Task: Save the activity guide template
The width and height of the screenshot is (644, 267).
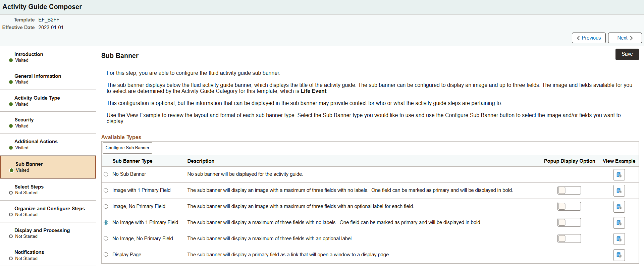Action: [x=627, y=54]
